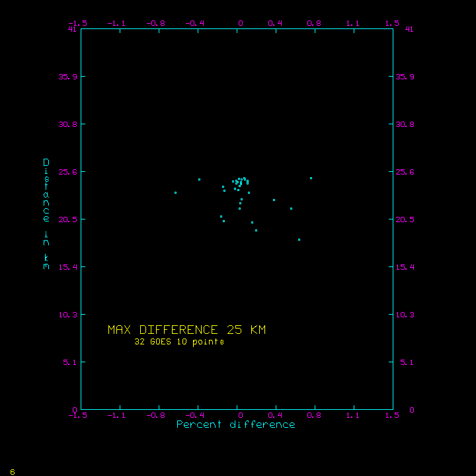Click the 30.8 label on right axis

pos(405,124)
